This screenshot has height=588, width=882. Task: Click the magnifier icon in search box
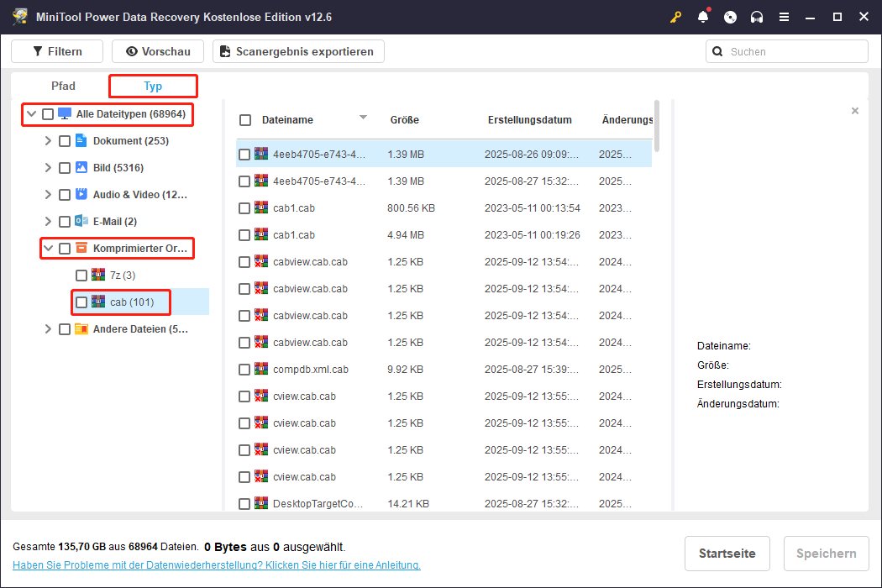(x=717, y=52)
